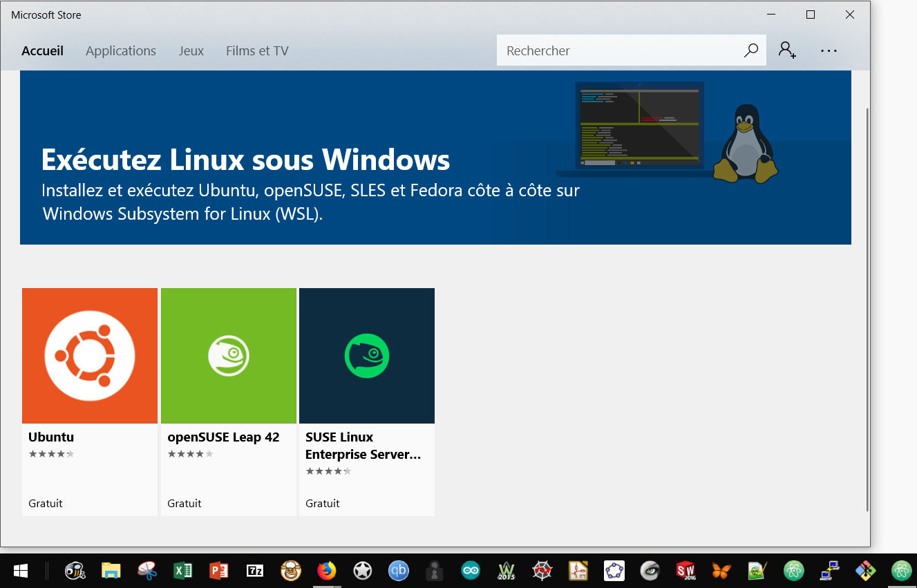Go to the Jeux tab
917x588 pixels.
(191, 50)
